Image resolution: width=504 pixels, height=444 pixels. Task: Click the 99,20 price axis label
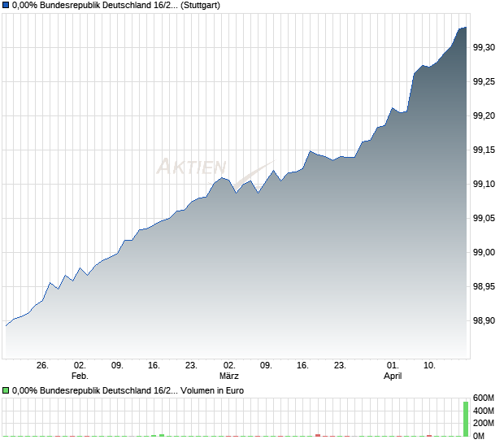484,115
